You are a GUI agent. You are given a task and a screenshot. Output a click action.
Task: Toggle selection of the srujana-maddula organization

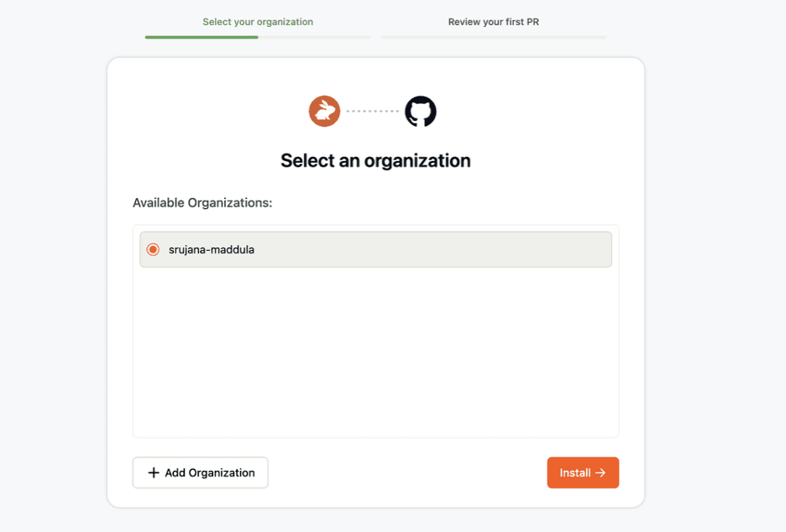coord(375,249)
